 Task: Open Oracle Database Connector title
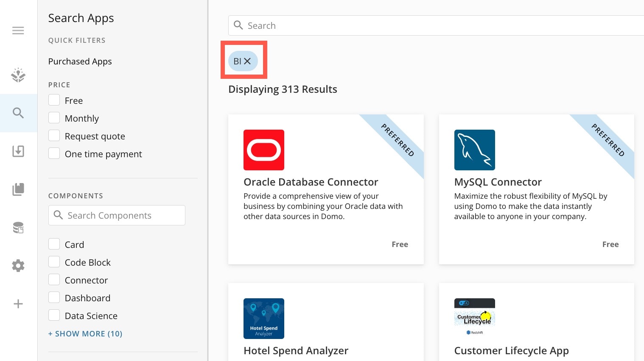[x=311, y=182]
